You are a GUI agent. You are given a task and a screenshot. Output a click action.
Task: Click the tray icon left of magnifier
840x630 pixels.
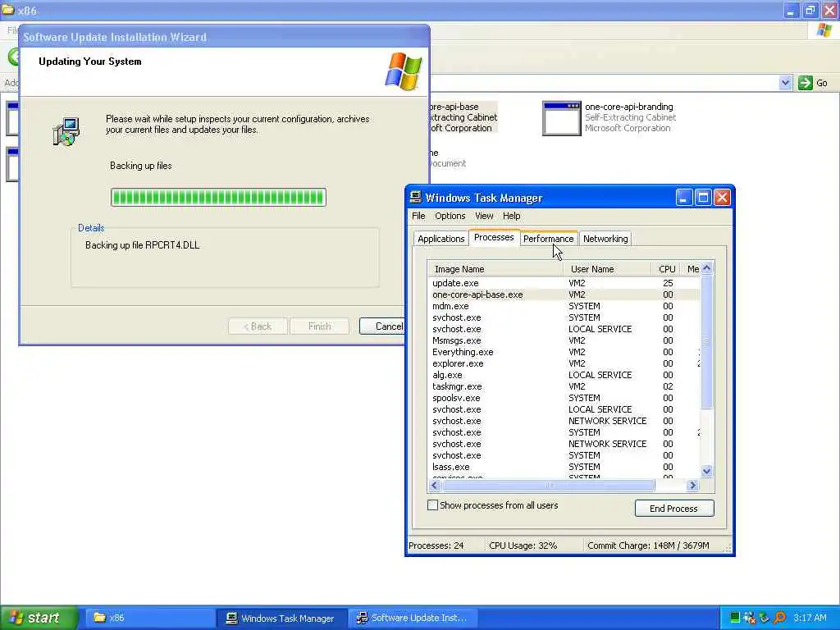coord(765,618)
